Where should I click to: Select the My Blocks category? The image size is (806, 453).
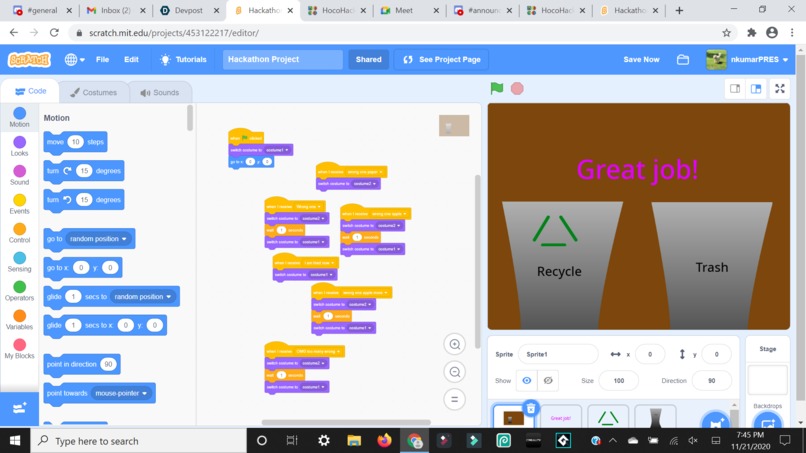pyautogui.click(x=20, y=349)
